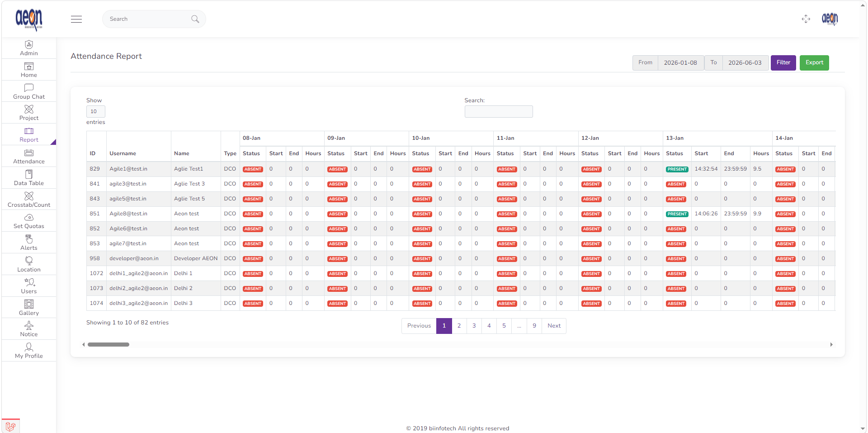868x433 pixels.
Task: Click the right arrow of horizontal scrollbar
Action: click(831, 345)
